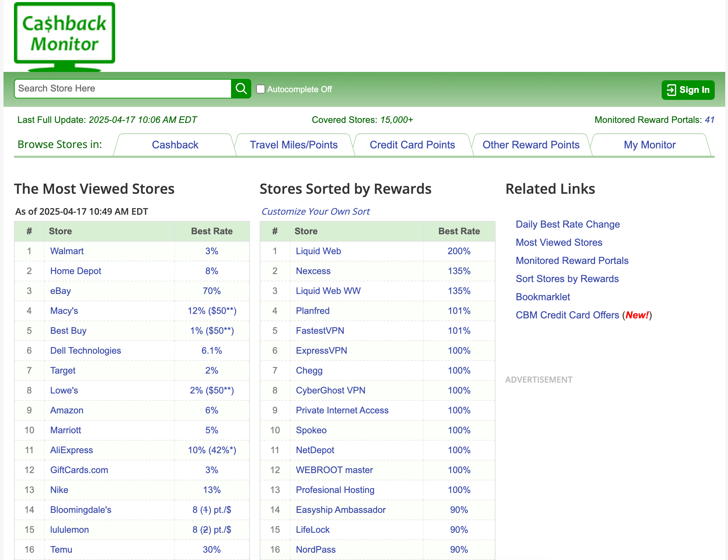Open the Bookmarklet link
The image size is (728, 560).
point(543,297)
